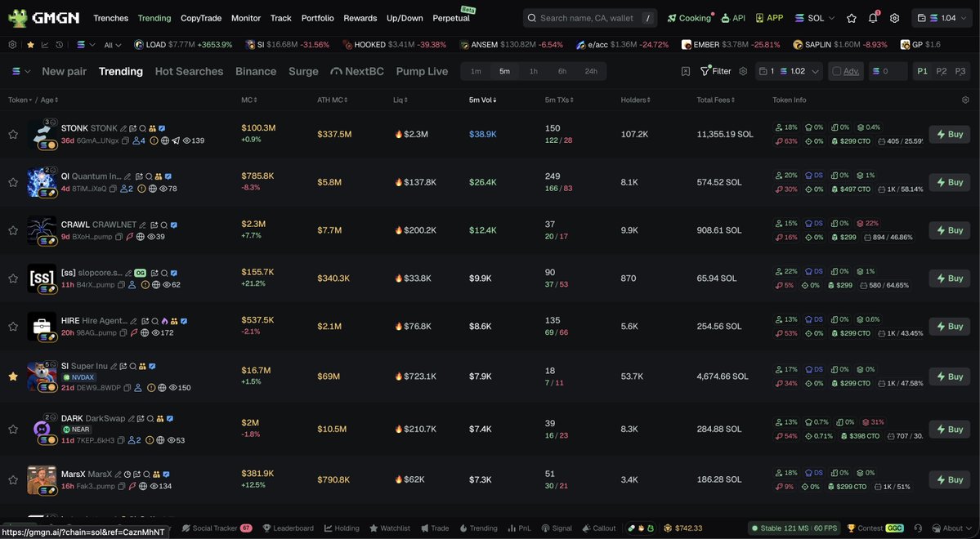Expand the SOL chain selector

point(815,18)
